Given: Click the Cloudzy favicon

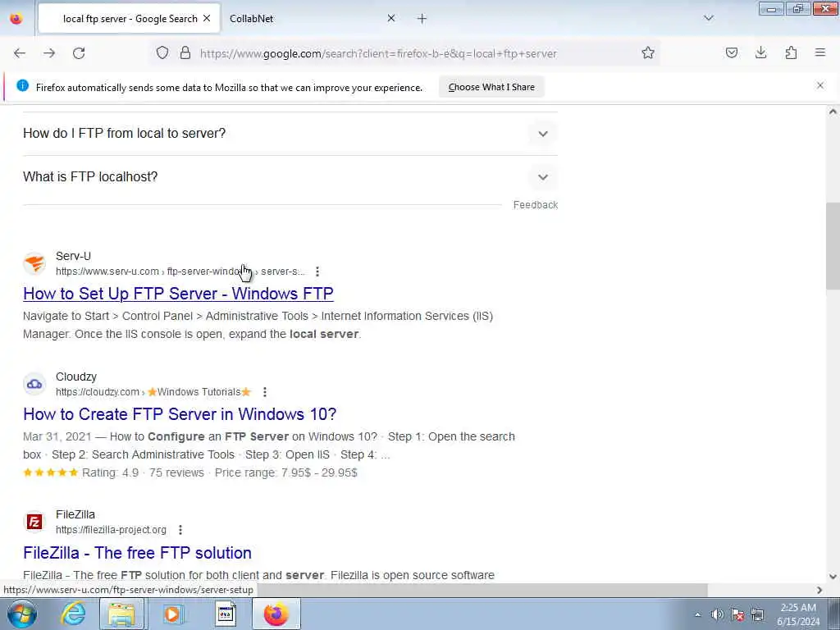Looking at the screenshot, I should (x=34, y=384).
